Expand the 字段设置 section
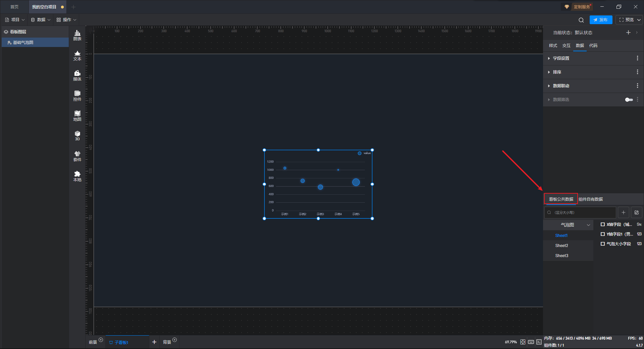Viewport: 644px width, 349px height. tap(549, 58)
